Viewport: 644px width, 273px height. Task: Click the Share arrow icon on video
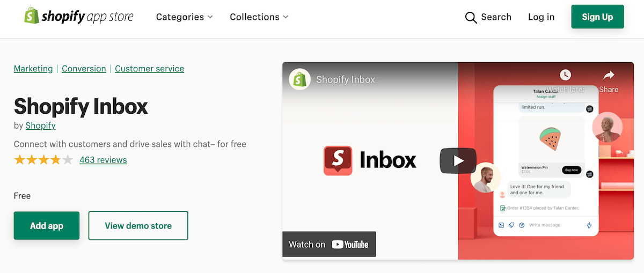pyautogui.click(x=609, y=75)
